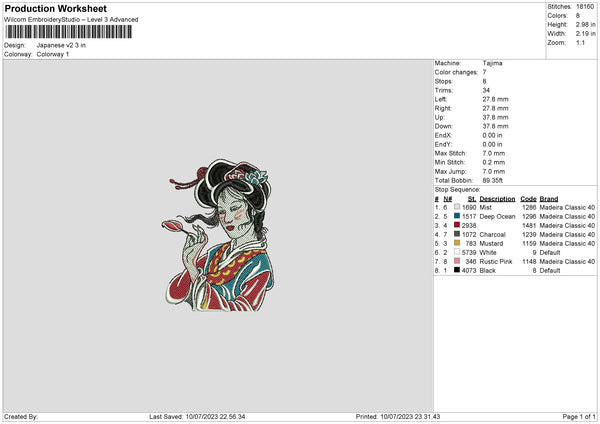
Task: Click the 'St.' column header
Action: (472, 199)
